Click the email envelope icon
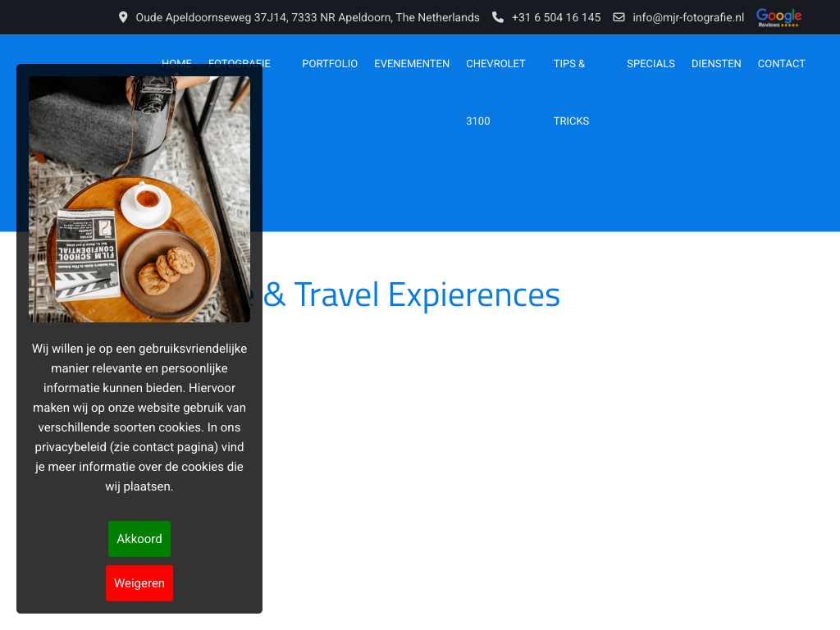840x630 pixels. pyautogui.click(x=619, y=18)
